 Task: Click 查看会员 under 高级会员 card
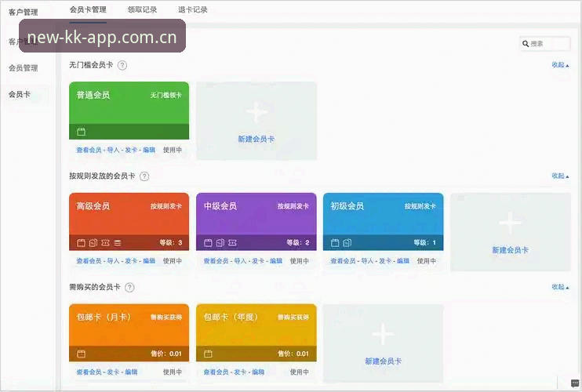(x=89, y=261)
